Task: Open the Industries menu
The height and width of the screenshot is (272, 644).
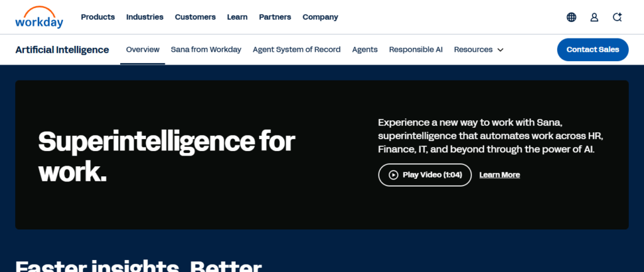Action: click(145, 17)
